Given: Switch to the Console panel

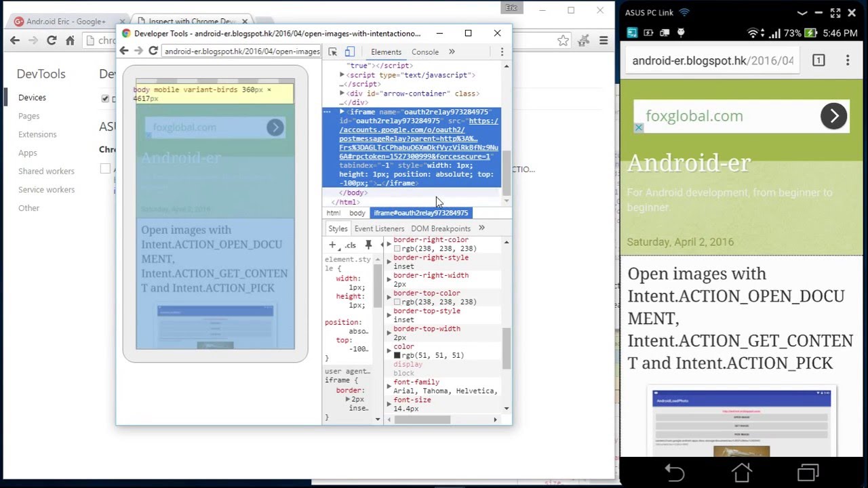Looking at the screenshot, I should (425, 52).
